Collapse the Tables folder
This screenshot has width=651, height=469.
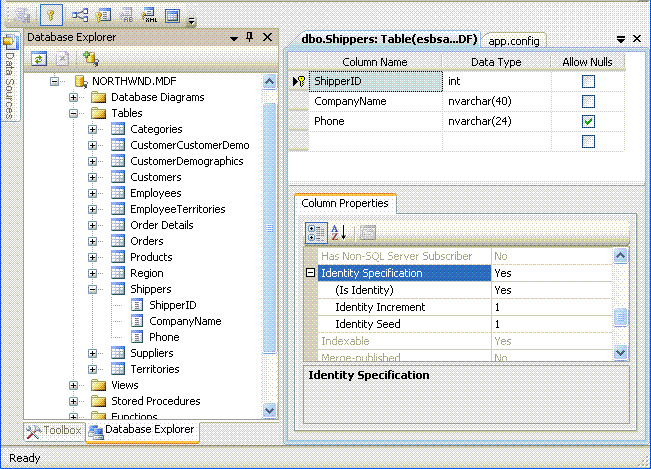coord(73,113)
